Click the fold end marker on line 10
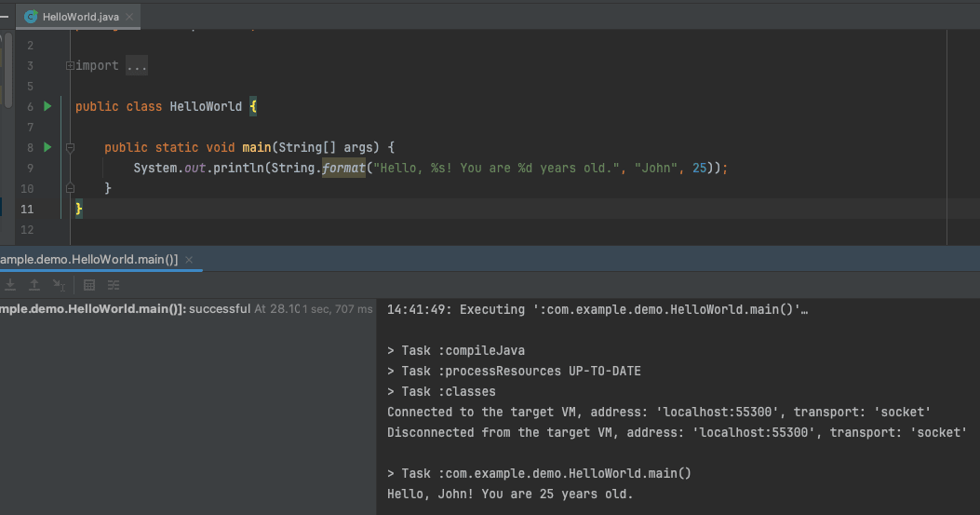 tap(70, 188)
